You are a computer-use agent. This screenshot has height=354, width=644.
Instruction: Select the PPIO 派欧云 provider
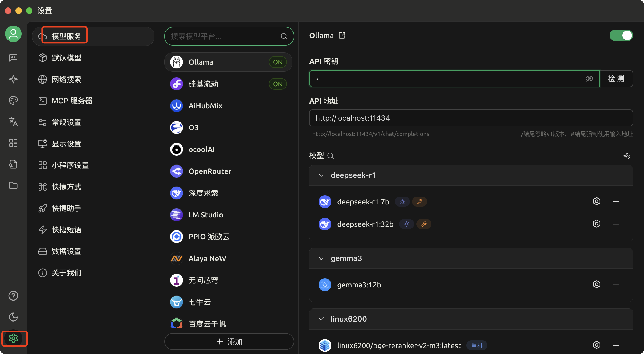(x=229, y=237)
